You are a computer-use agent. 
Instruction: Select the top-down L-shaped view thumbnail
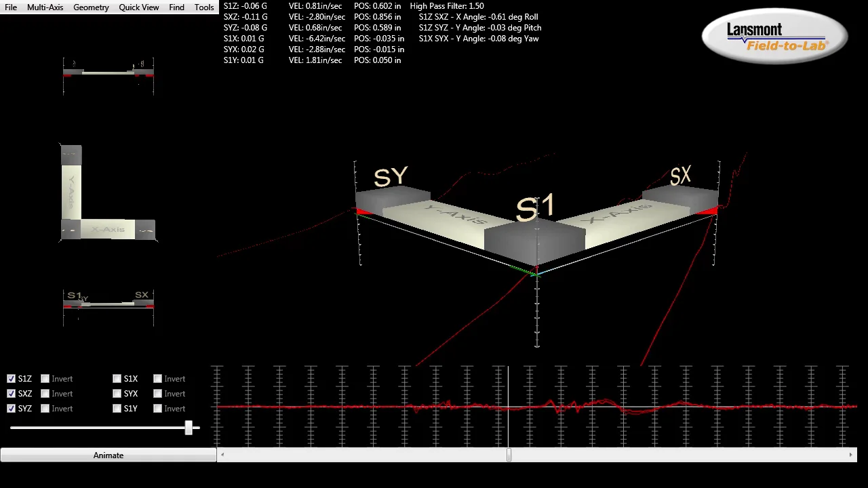point(108,193)
